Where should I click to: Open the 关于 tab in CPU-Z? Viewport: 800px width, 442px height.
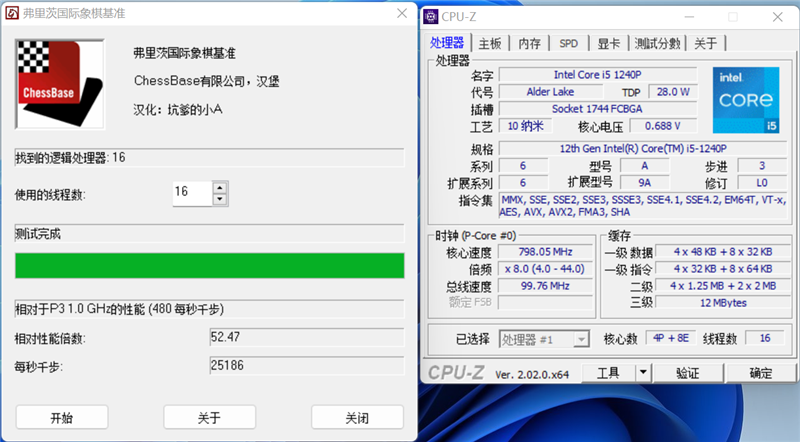pyautogui.click(x=706, y=43)
